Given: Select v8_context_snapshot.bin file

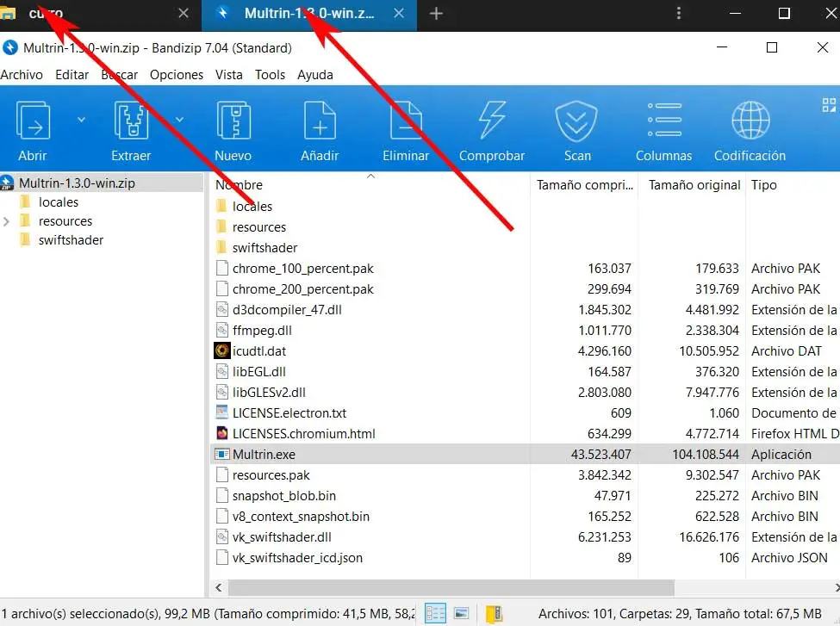Looking at the screenshot, I should pyautogui.click(x=301, y=517).
